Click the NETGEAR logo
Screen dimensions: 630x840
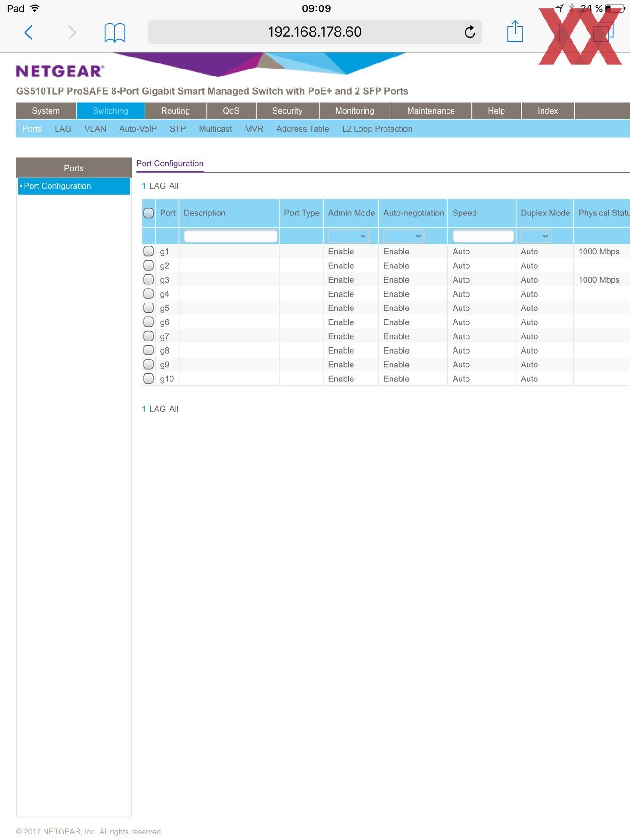[x=60, y=71]
